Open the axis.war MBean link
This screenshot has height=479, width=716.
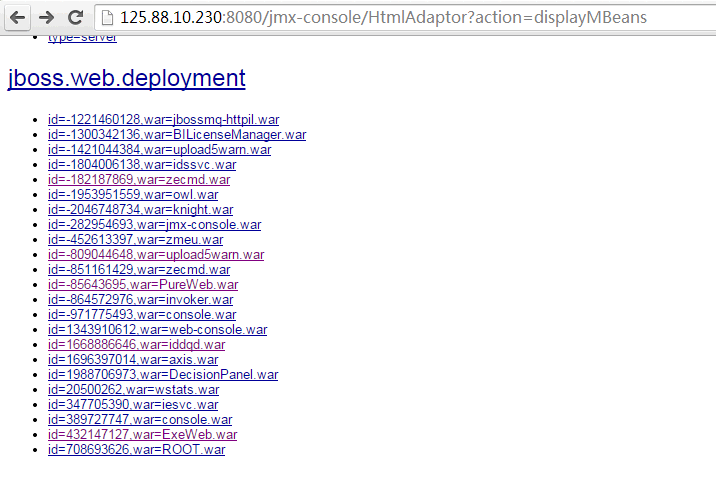[133, 360]
